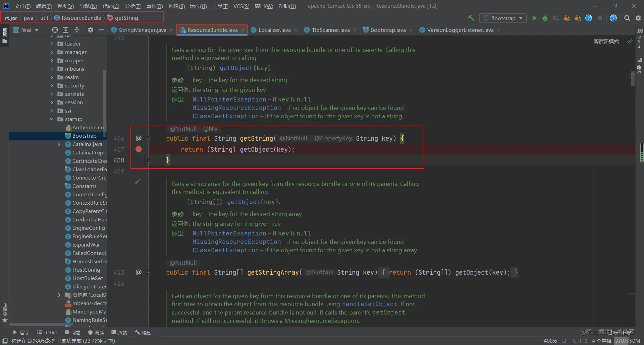The image size is (644, 345).
Task: Open the Run tool window
Action: coord(20,332)
